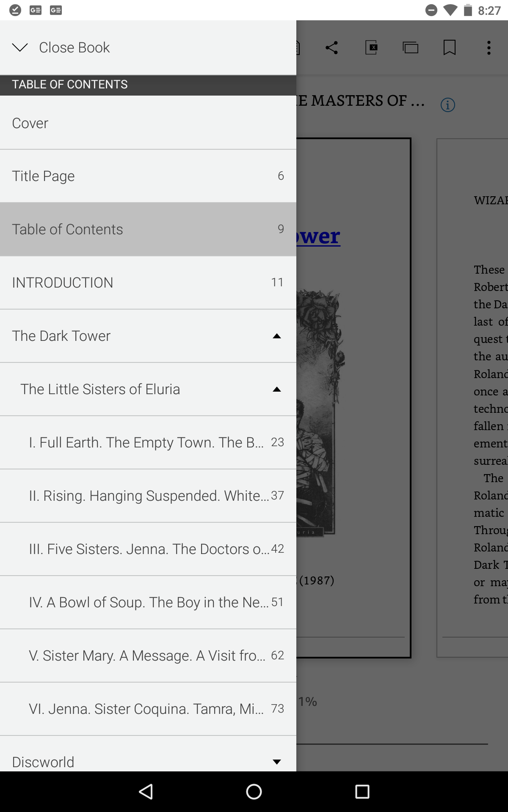Jump to the Cover entry

click(30, 123)
